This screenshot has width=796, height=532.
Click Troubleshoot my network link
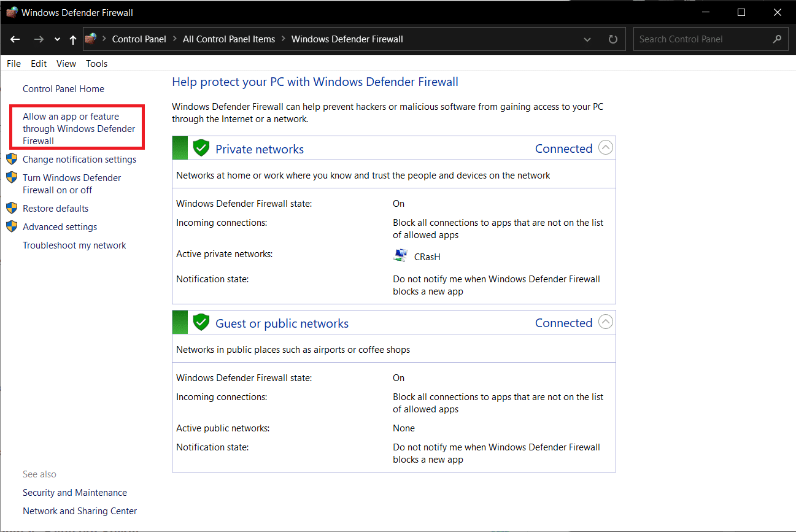[x=74, y=245]
